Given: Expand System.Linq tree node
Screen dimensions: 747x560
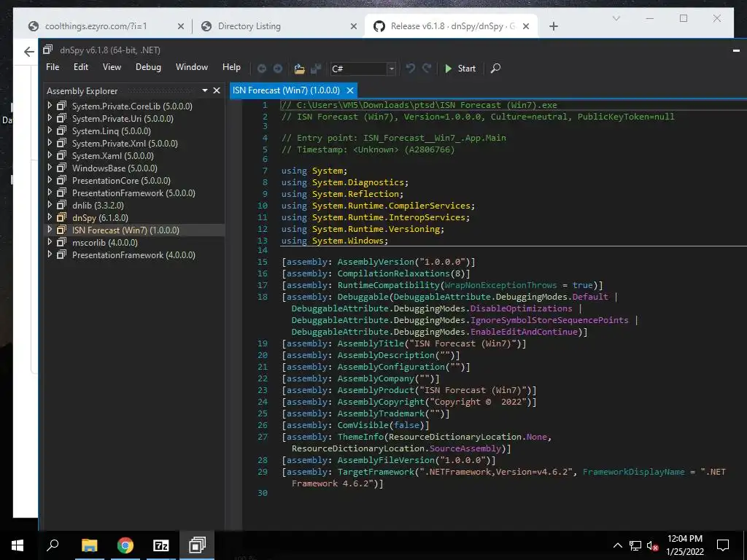Looking at the screenshot, I should [x=50, y=131].
